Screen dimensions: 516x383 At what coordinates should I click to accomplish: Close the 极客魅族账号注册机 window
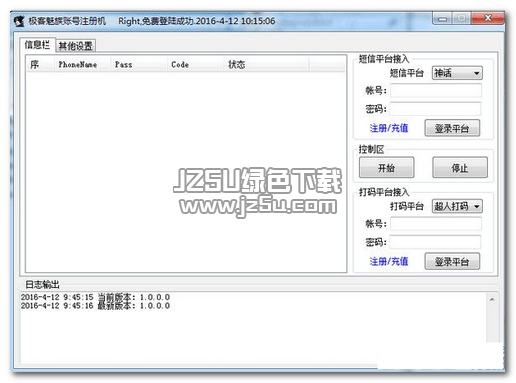tap(487, 18)
